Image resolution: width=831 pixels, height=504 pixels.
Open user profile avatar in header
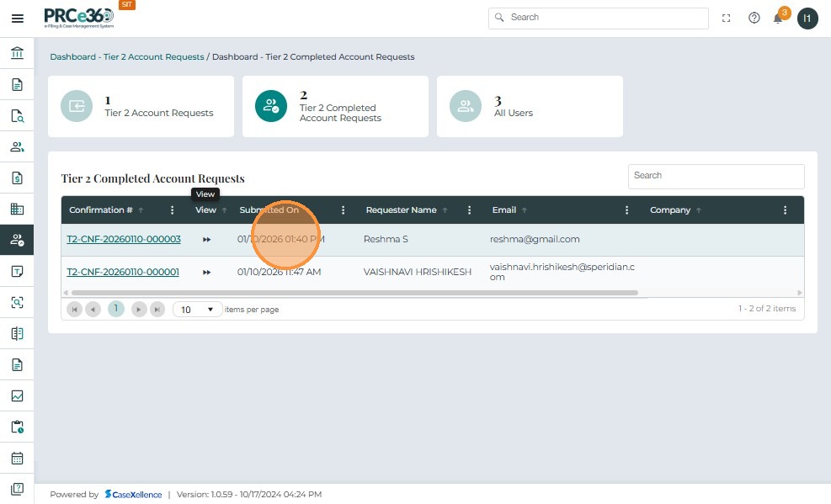[x=807, y=19]
